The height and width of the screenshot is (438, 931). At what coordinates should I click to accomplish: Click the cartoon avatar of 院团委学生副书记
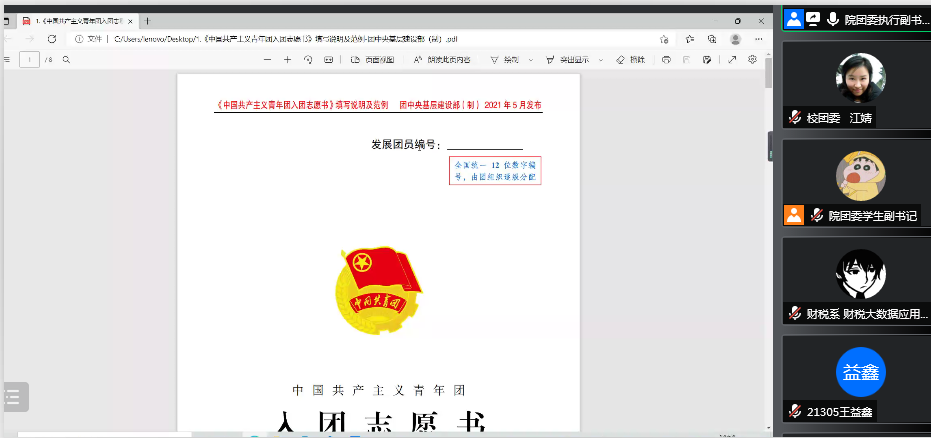pos(860,176)
